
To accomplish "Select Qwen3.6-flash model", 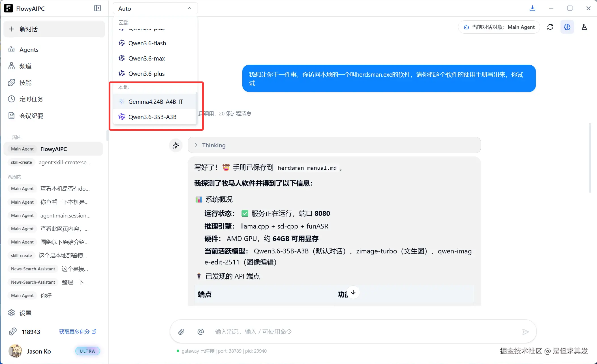I will click(155, 43).
